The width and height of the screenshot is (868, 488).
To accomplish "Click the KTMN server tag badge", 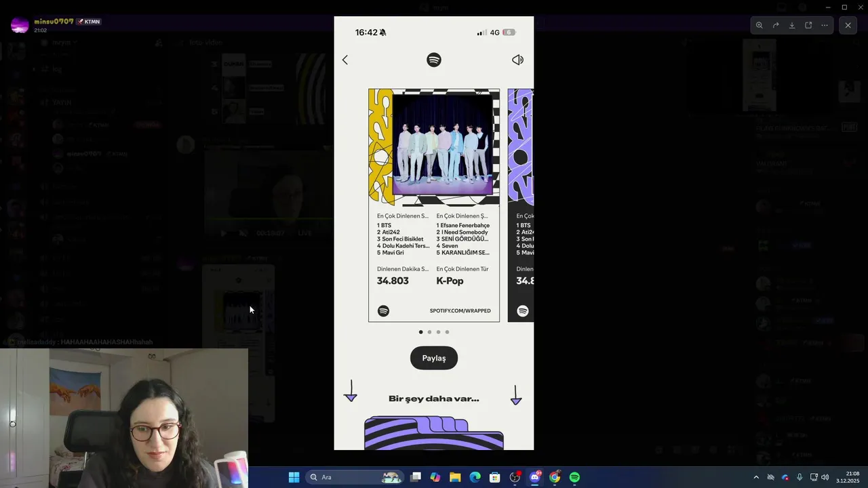I will coord(89,22).
